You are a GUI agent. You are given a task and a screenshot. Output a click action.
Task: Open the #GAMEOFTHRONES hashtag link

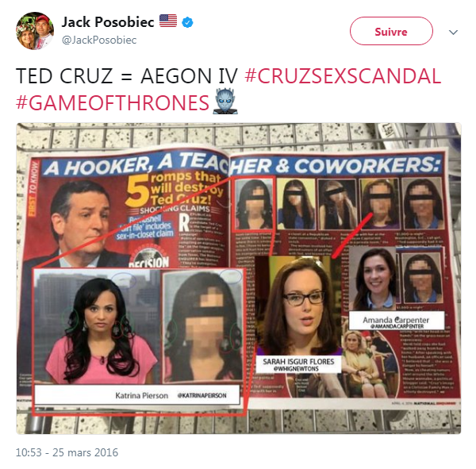point(113,102)
